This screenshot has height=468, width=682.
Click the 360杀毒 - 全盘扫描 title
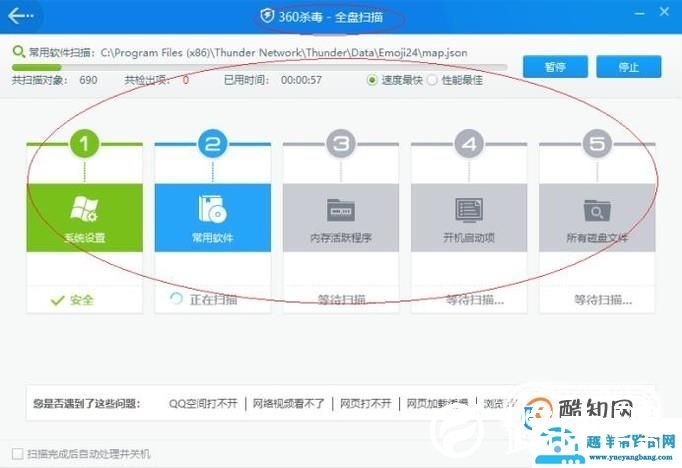331,17
